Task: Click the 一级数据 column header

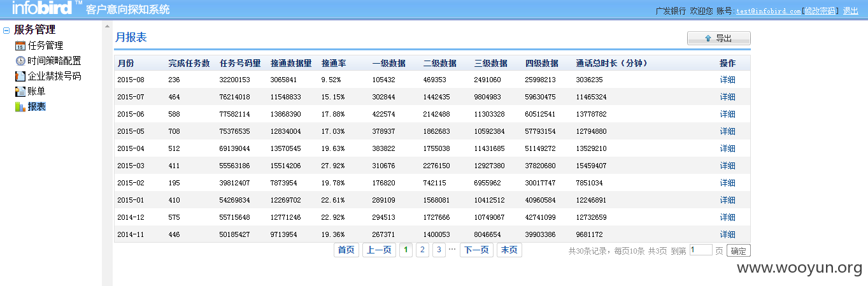Action: tap(389, 63)
